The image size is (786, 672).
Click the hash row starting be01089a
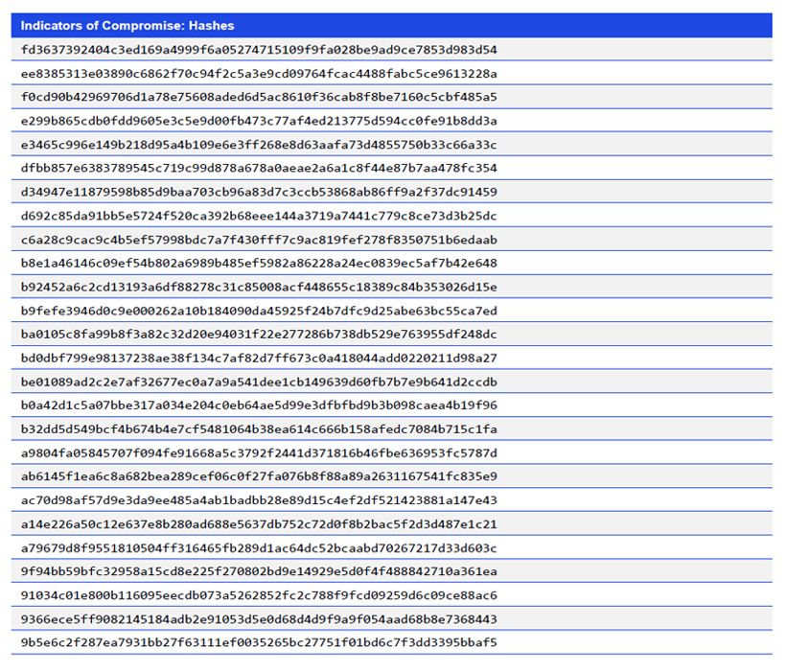pos(259,382)
